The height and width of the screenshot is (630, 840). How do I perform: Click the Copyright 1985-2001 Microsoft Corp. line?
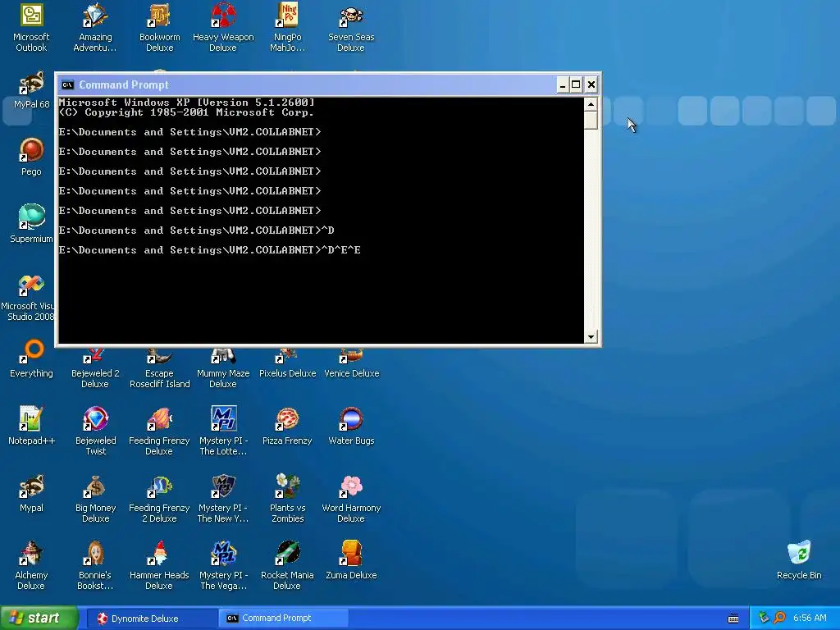click(x=186, y=112)
